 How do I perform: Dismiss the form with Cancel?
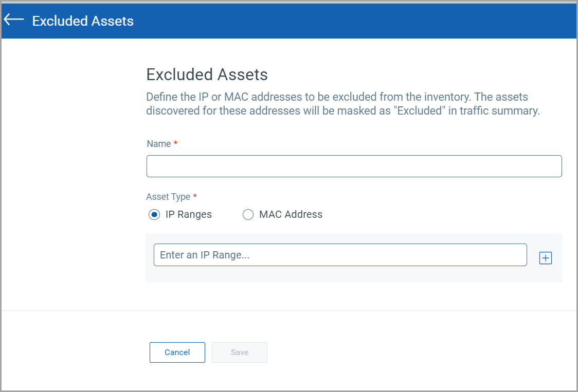coord(177,352)
